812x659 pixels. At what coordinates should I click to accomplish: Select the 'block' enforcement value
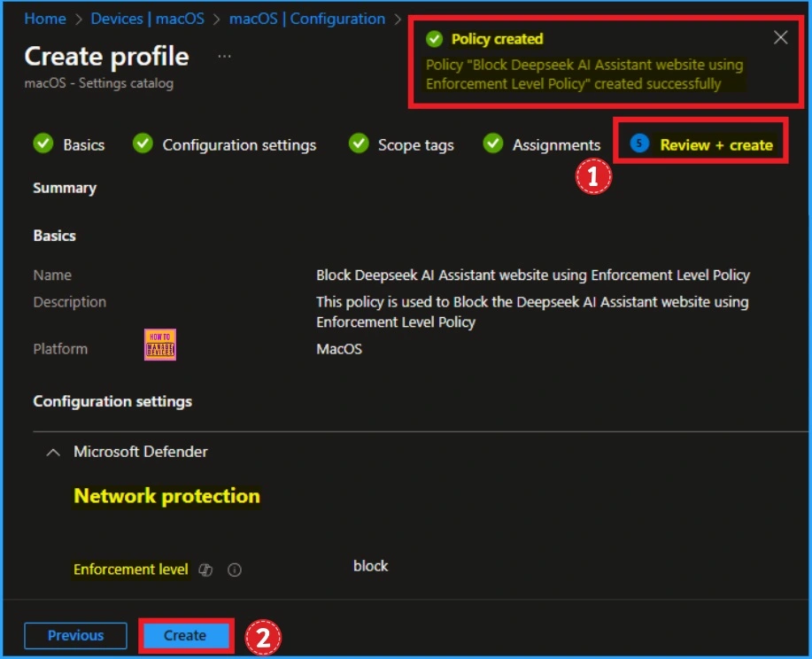(x=370, y=566)
